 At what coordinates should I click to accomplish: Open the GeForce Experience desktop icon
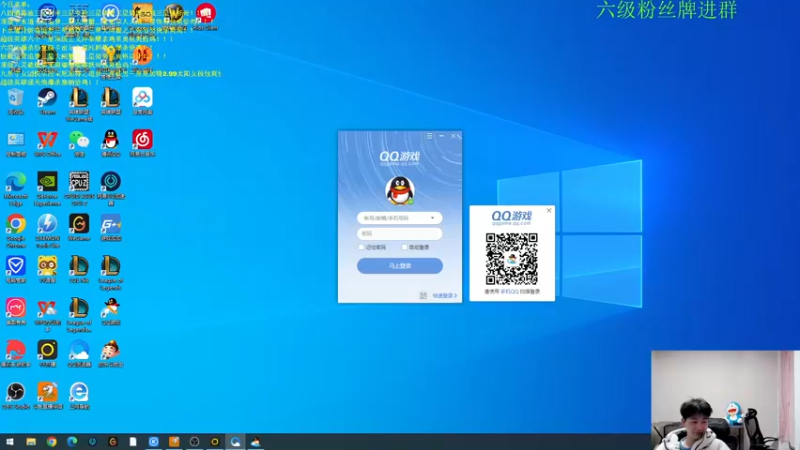coord(47,188)
